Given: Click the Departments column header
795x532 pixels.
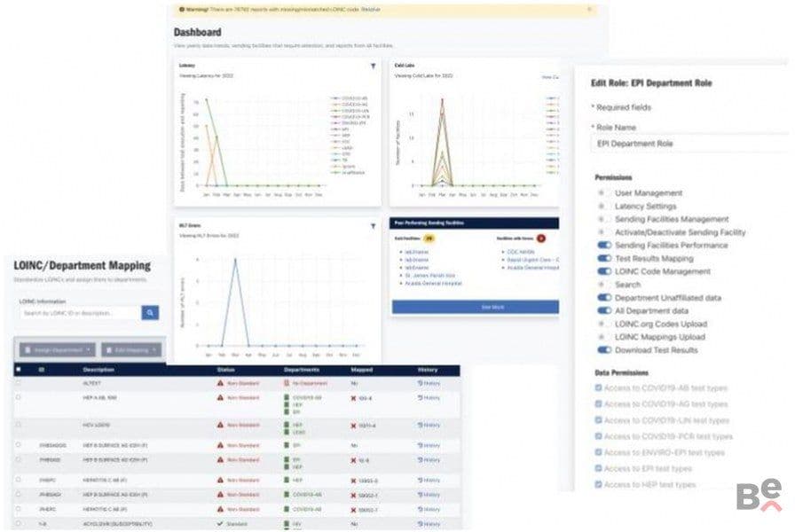Looking at the screenshot, I should coord(302,370).
